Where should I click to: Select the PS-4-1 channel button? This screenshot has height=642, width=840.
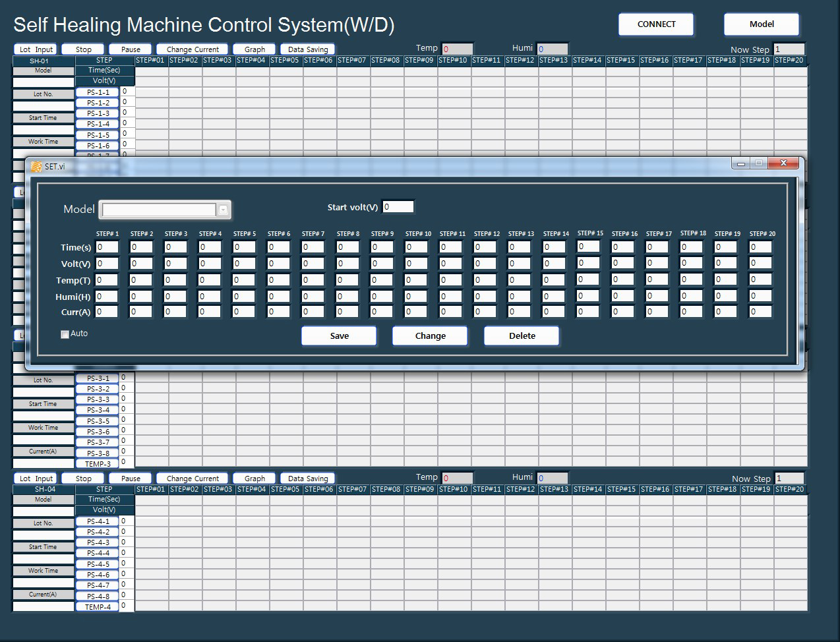pyautogui.click(x=98, y=521)
